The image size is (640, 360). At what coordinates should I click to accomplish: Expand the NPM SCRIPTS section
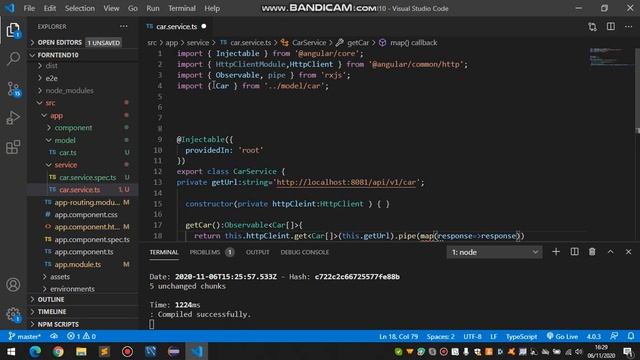click(x=58, y=324)
